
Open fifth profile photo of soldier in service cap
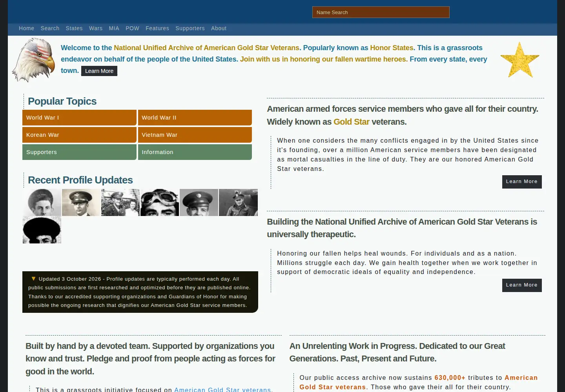(199, 202)
